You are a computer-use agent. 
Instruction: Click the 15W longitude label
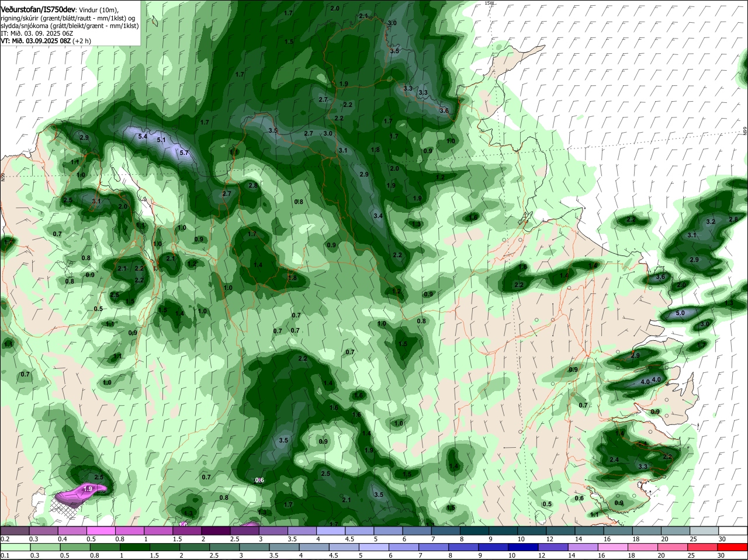pyautogui.click(x=489, y=3)
